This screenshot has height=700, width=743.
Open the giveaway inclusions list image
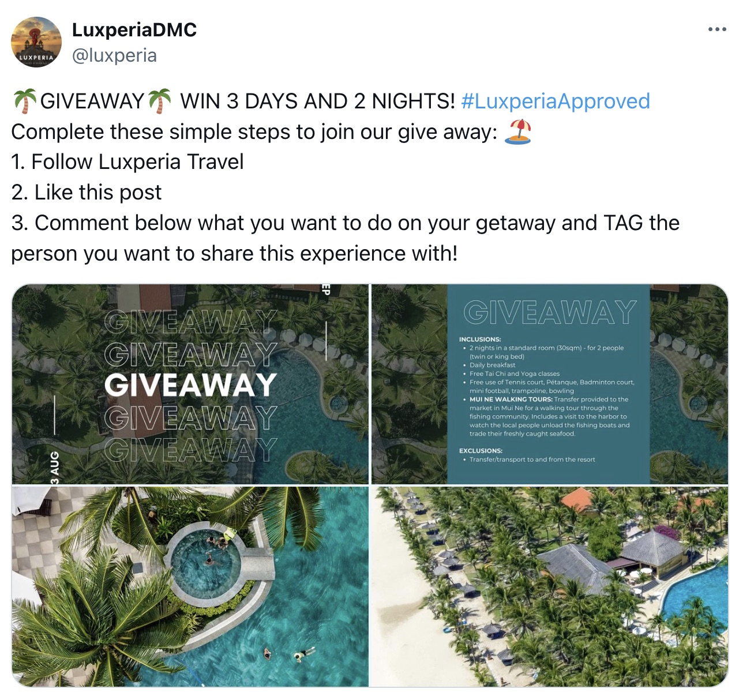[x=549, y=384]
